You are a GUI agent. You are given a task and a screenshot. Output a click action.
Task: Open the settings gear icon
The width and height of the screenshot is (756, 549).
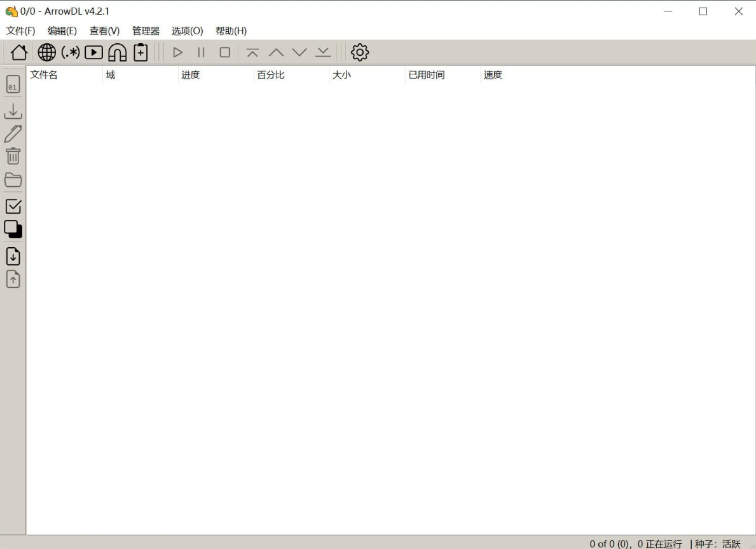click(x=360, y=53)
